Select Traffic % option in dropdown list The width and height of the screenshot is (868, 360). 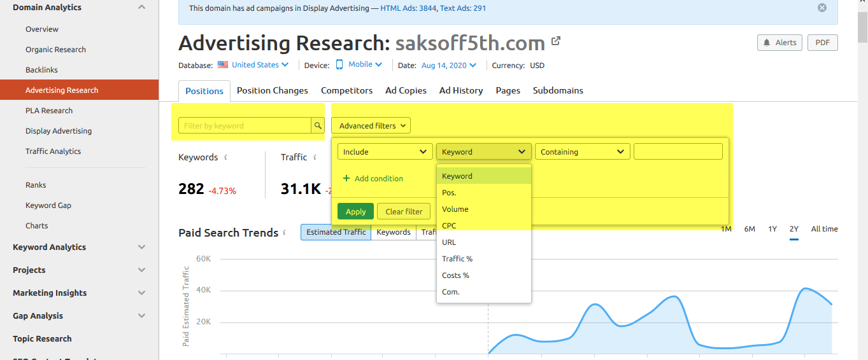pyautogui.click(x=483, y=259)
